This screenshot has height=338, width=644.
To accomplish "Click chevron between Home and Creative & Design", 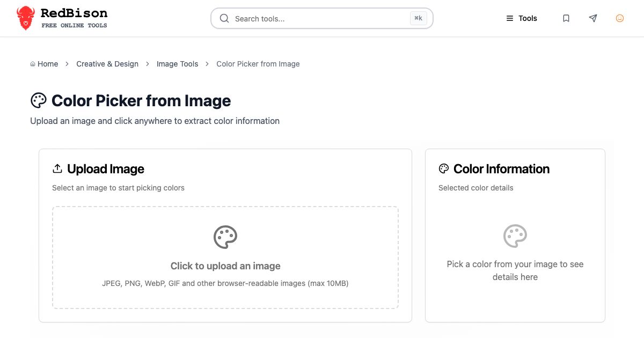I will pyautogui.click(x=67, y=64).
